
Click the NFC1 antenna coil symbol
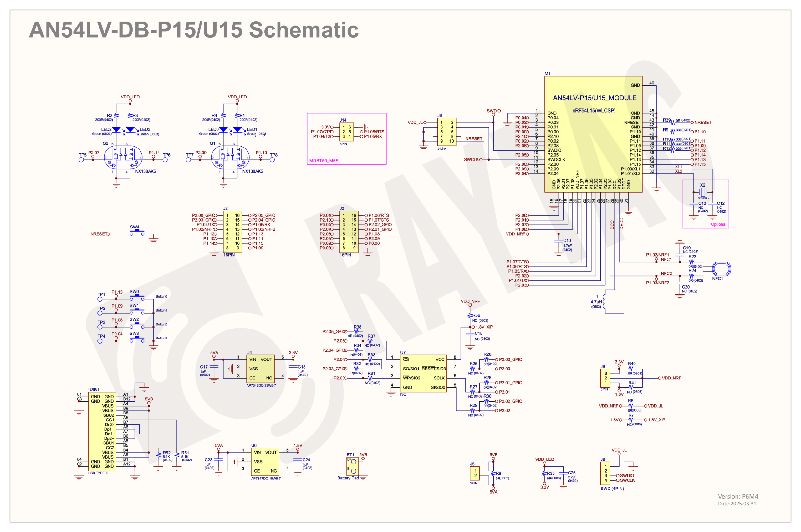pyautogui.click(x=721, y=269)
